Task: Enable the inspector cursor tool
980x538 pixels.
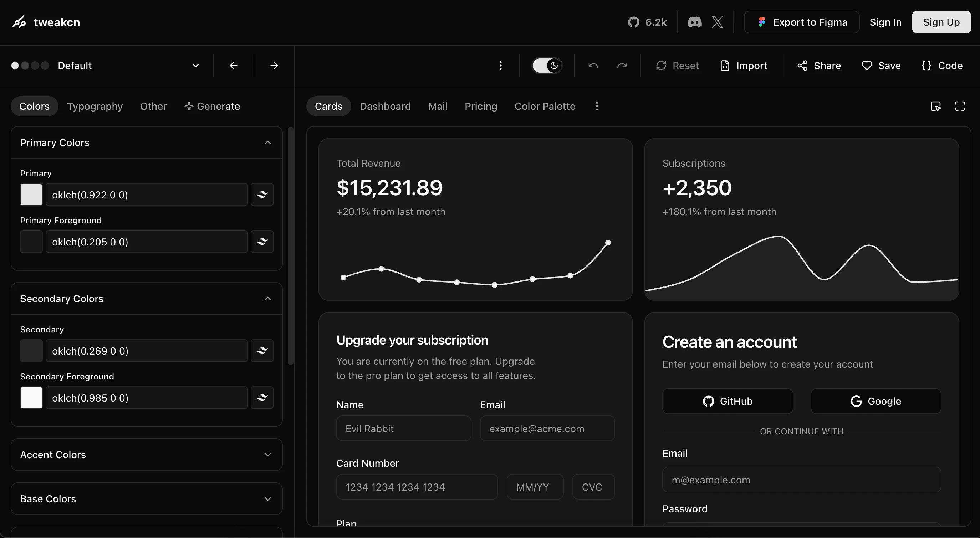Action: click(935, 106)
